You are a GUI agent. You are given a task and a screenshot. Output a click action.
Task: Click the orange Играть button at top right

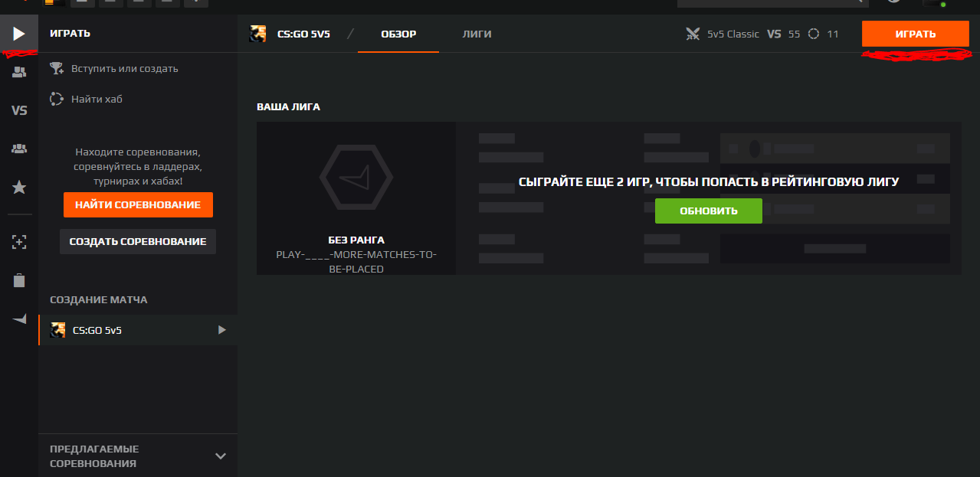click(x=915, y=34)
